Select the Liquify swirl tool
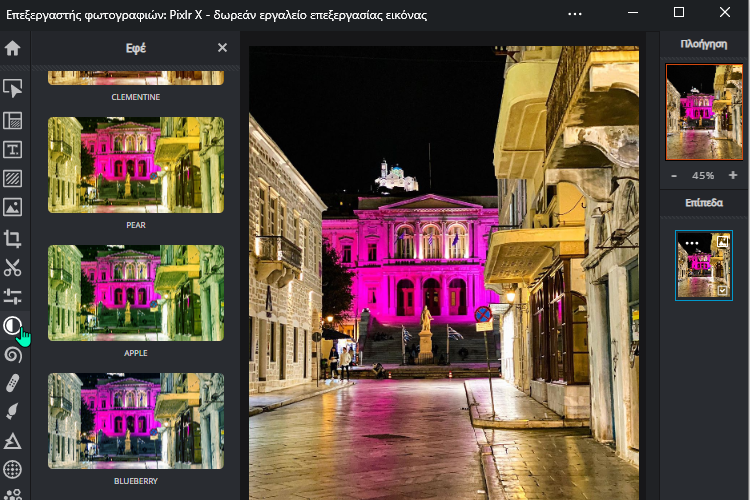 13,354
